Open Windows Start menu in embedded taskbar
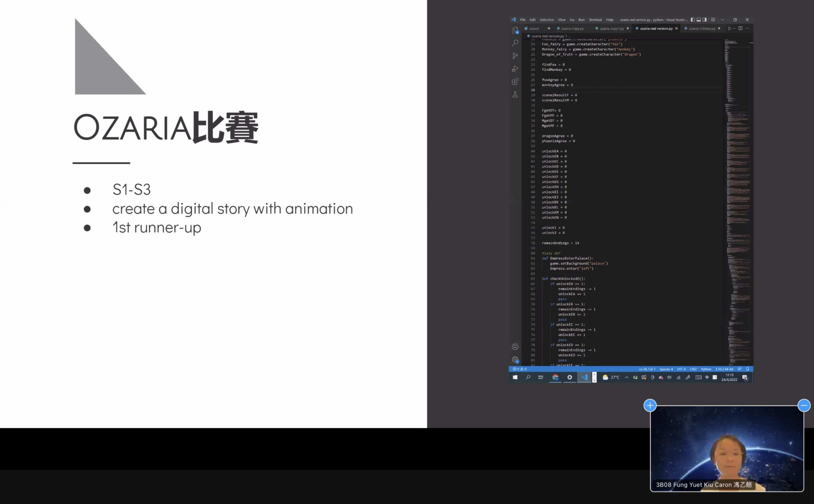Image resolution: width=814 pixels, height=504 pixels. (515, 377)
